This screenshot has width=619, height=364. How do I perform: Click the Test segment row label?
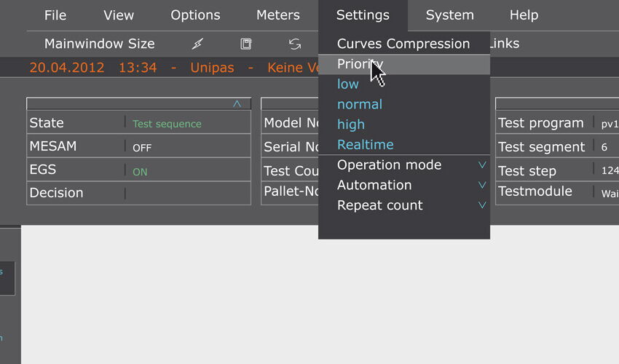point(541,147)
